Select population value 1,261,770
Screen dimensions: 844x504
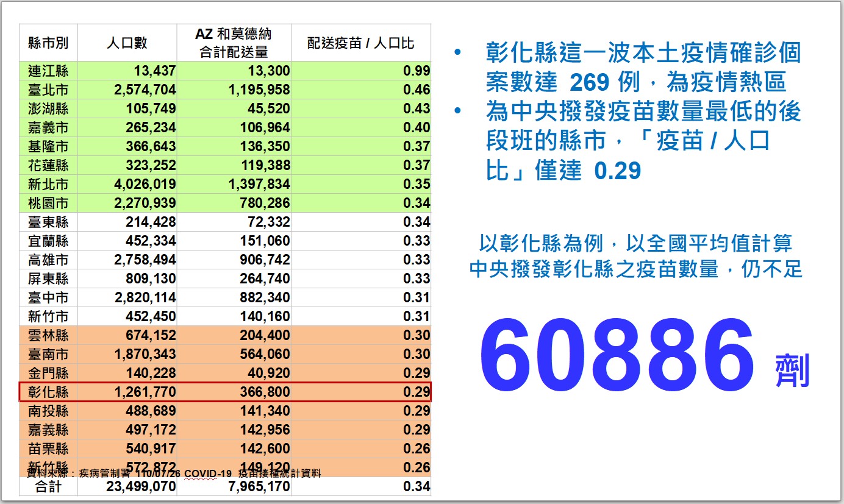point(145,392)
